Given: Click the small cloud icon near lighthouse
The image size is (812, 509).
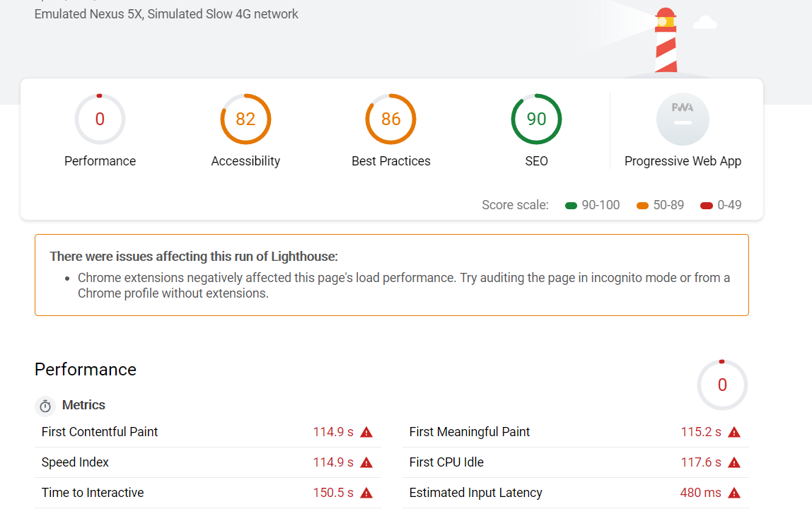Looking at the screenshot, I should (704, 23).
